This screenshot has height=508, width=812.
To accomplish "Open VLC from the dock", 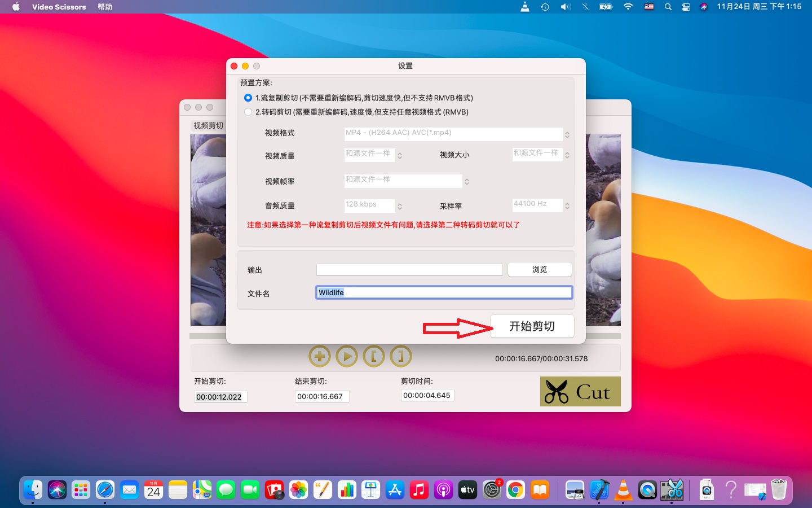I will 623,489.
